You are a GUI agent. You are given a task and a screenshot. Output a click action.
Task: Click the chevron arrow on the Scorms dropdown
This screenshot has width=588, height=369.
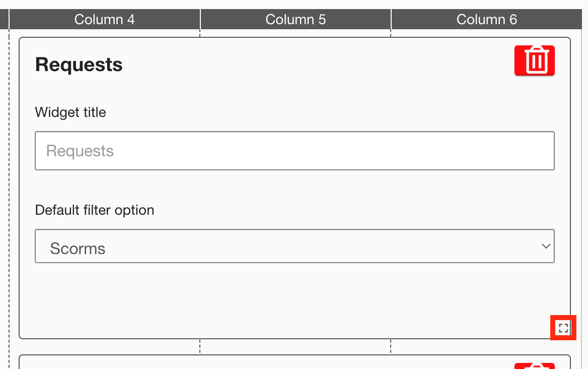click(x=546, y=246)
